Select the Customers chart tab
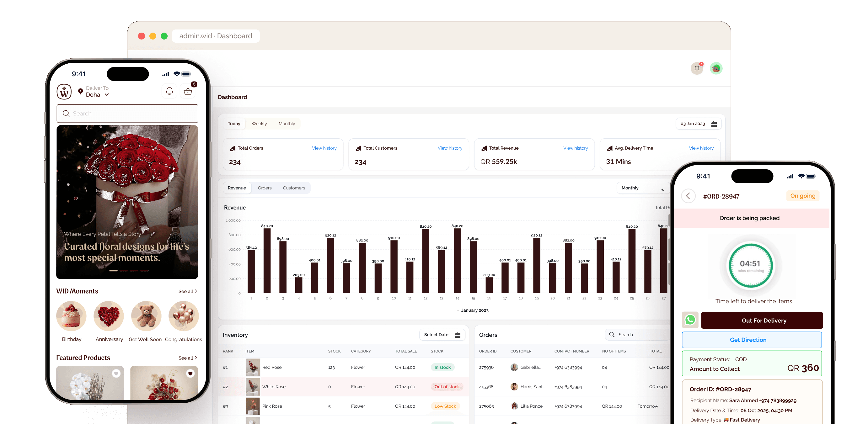Viewport: 868px width, 424px height. click(x=294, y=188)
